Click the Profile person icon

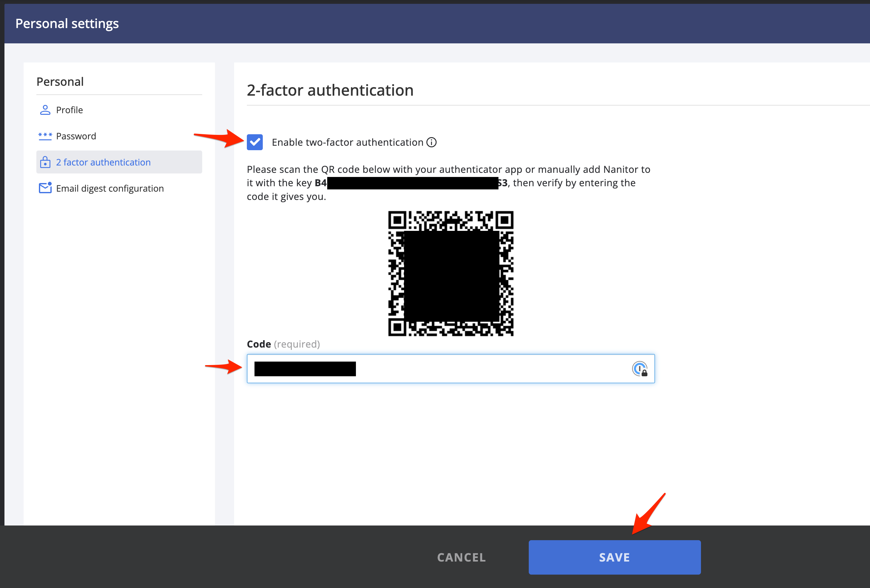tap(45, 110)
